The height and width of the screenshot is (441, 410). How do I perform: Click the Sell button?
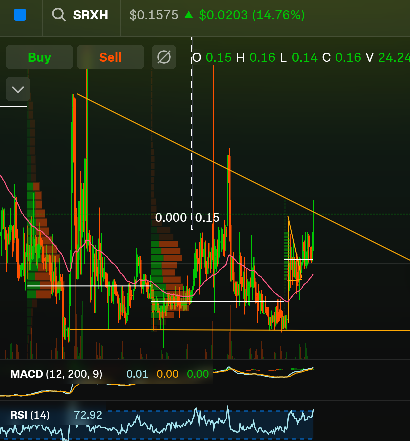110,57
